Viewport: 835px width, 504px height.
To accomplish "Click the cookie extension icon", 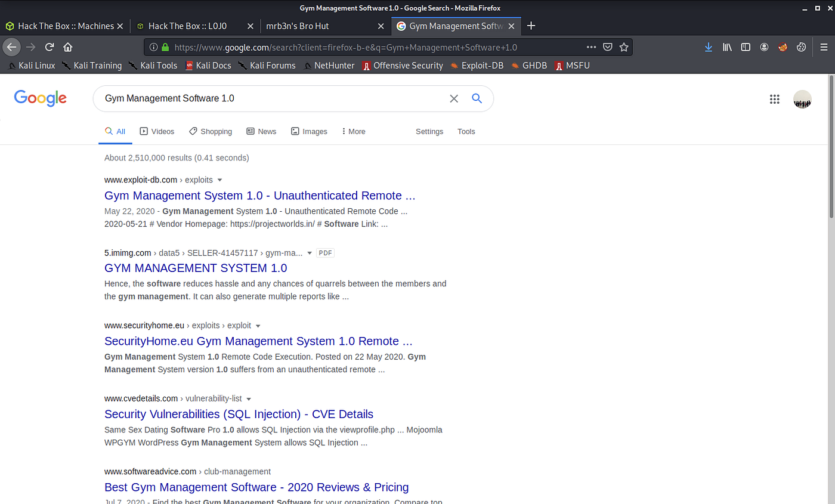I will point(802,47).
